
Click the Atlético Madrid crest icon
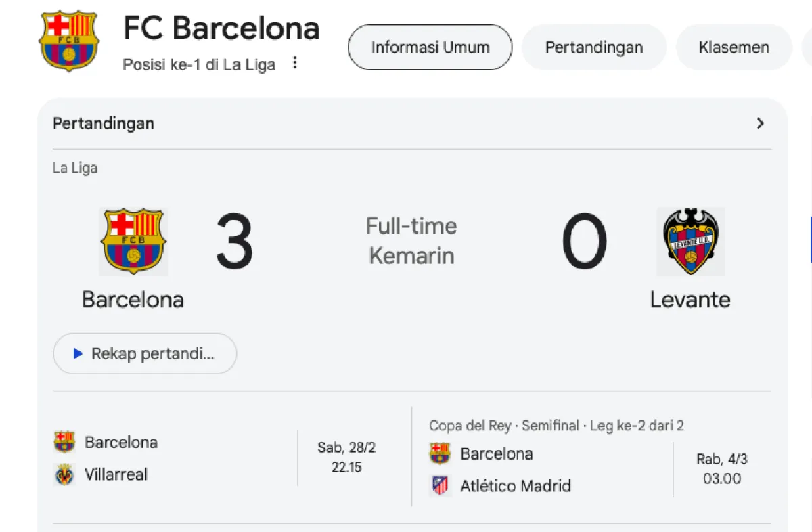[440, 485]
